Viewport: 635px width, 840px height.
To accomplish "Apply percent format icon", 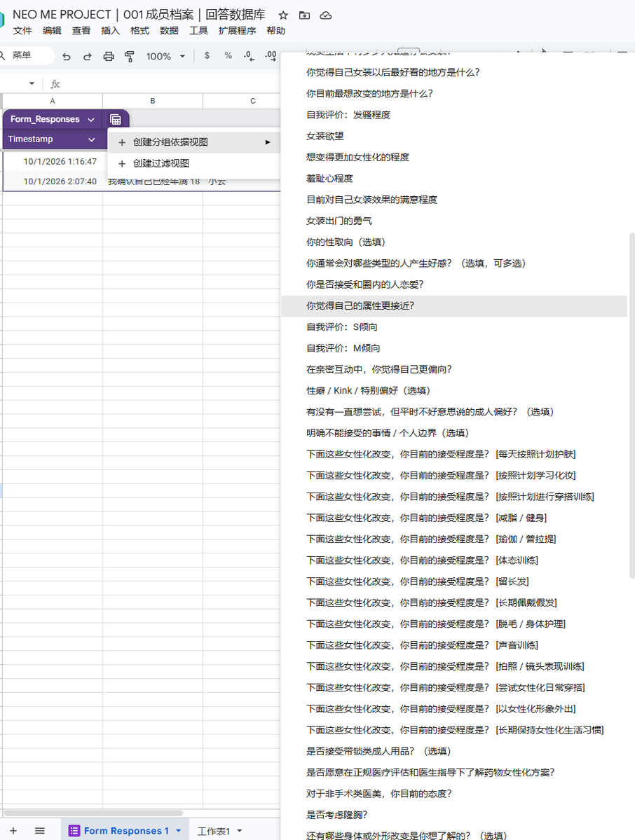I will (228, 56).
